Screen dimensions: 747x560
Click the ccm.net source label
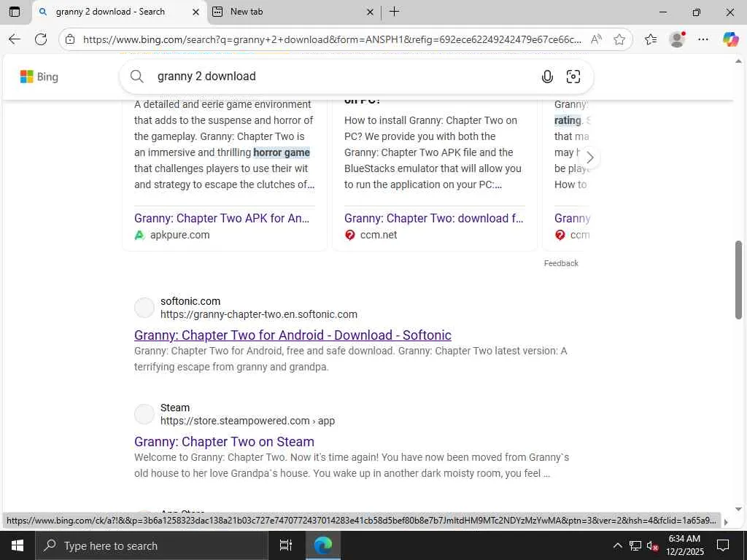click(379, 235)
